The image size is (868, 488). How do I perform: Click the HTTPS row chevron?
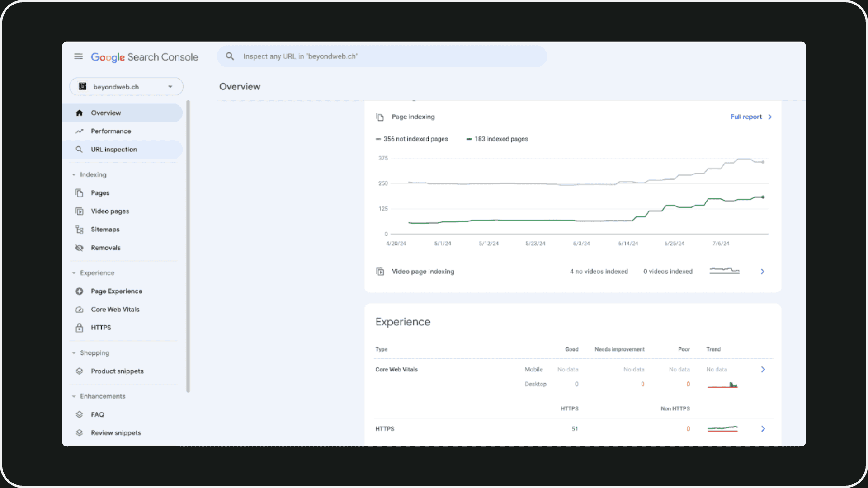point(763,429)
